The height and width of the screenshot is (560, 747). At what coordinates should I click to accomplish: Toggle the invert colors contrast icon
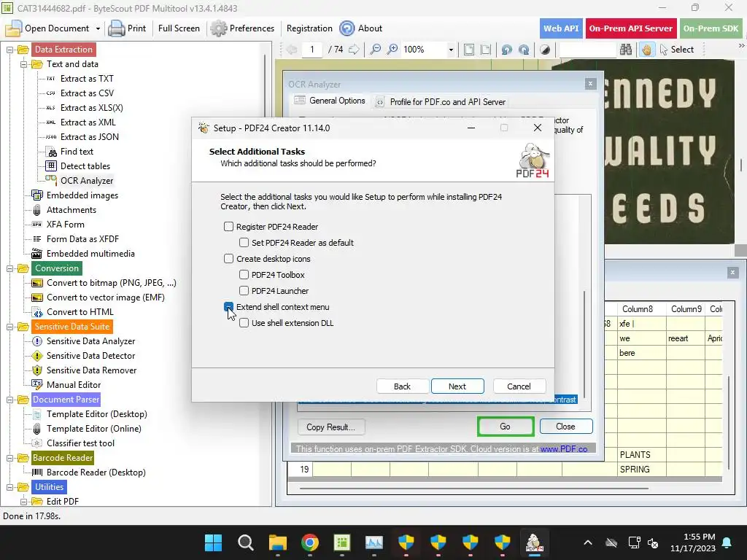tap(545, 50)
